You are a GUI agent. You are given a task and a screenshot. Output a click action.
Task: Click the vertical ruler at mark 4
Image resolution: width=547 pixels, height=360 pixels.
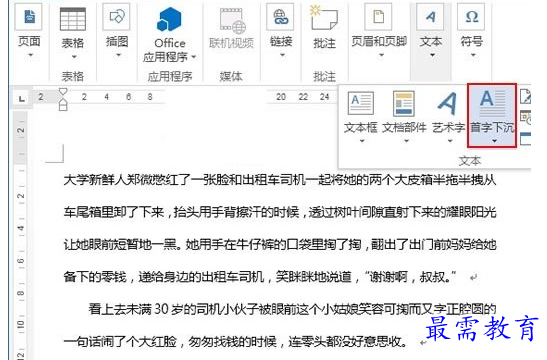(x=21, y=228)
